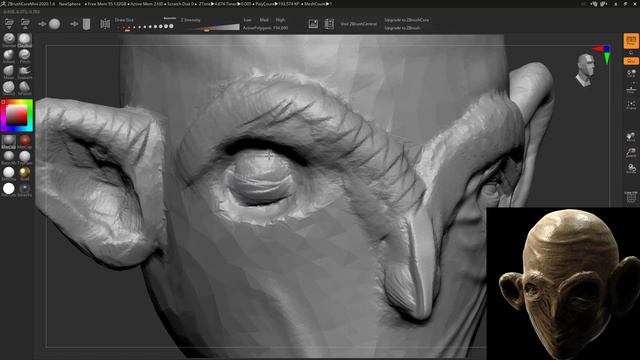The width and height of the screenshot is (640, 360).
Task: Select the Inflate brush
Action: pyautogui.click(x=9, y=56)
